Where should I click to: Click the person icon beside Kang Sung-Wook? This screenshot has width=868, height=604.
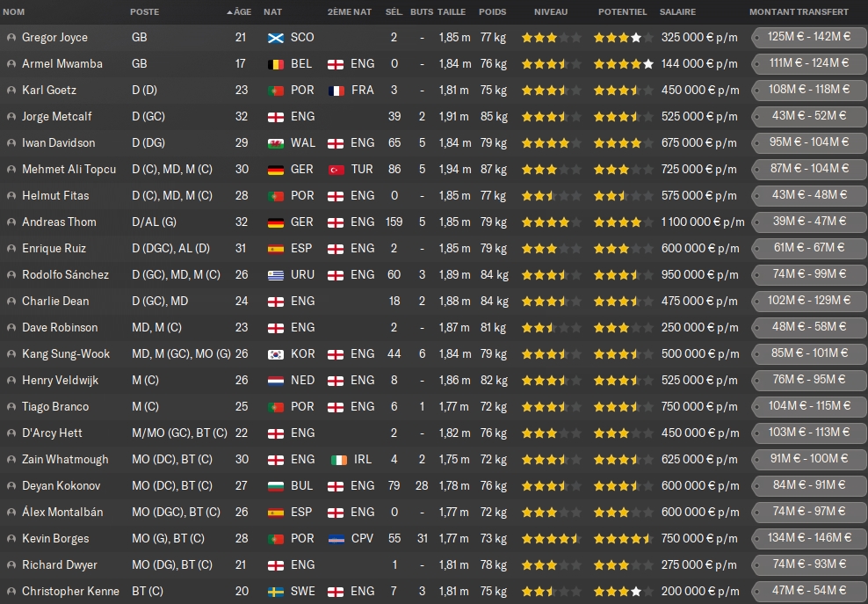click(x=11, y=354)
